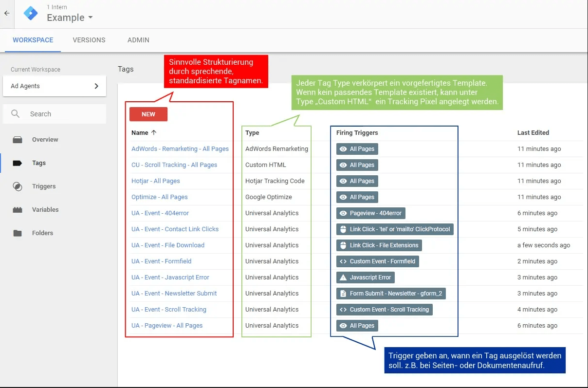The width and height of the screenshot is (588, 388).
Task: Open the AdWords - Remarketing - All Pages tag
Action: tap(180, 149)
